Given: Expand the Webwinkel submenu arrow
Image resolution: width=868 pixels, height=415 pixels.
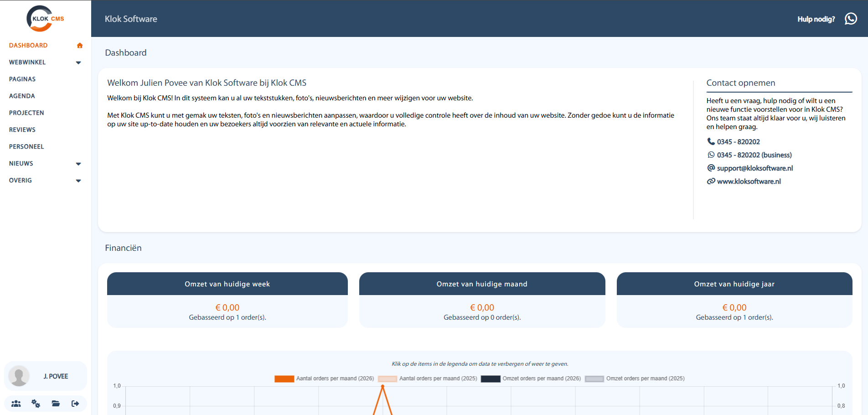Looking at the screenshot, I should (78, 63).
